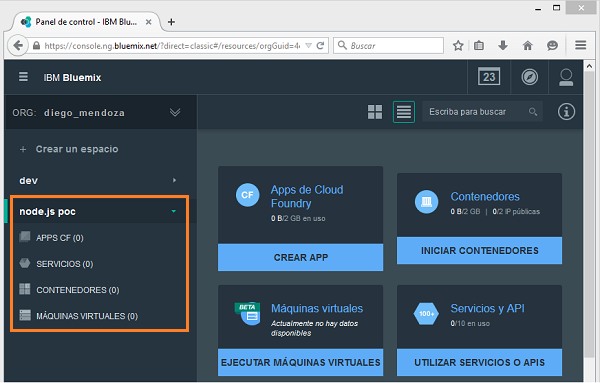Switch to list view
Viewport: 600px width, 383px height.
coord(404,112)
